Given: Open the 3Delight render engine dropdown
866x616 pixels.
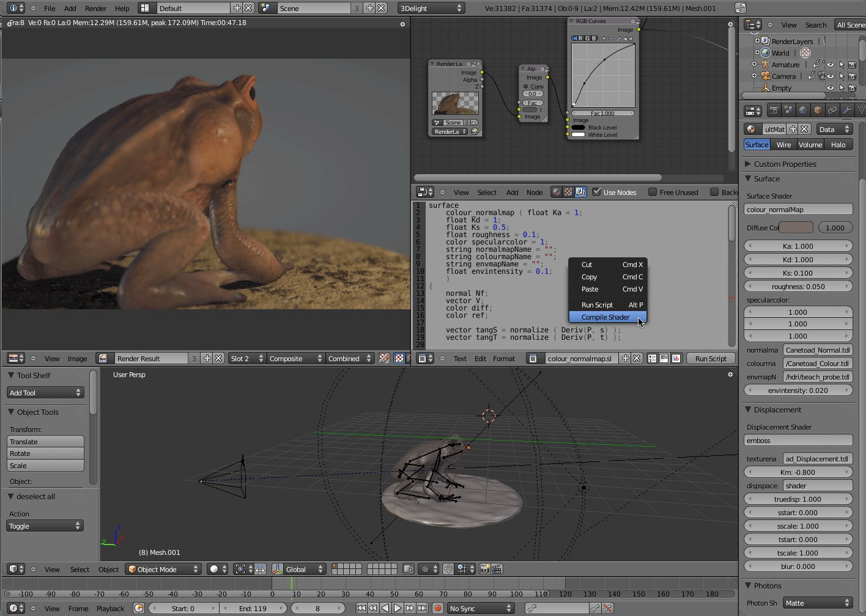Looking at the screenshot, I should coord(431,8).
